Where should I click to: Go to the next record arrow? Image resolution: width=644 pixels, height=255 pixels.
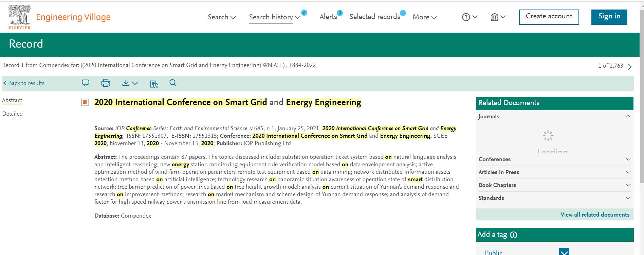[x=630, y=67]
